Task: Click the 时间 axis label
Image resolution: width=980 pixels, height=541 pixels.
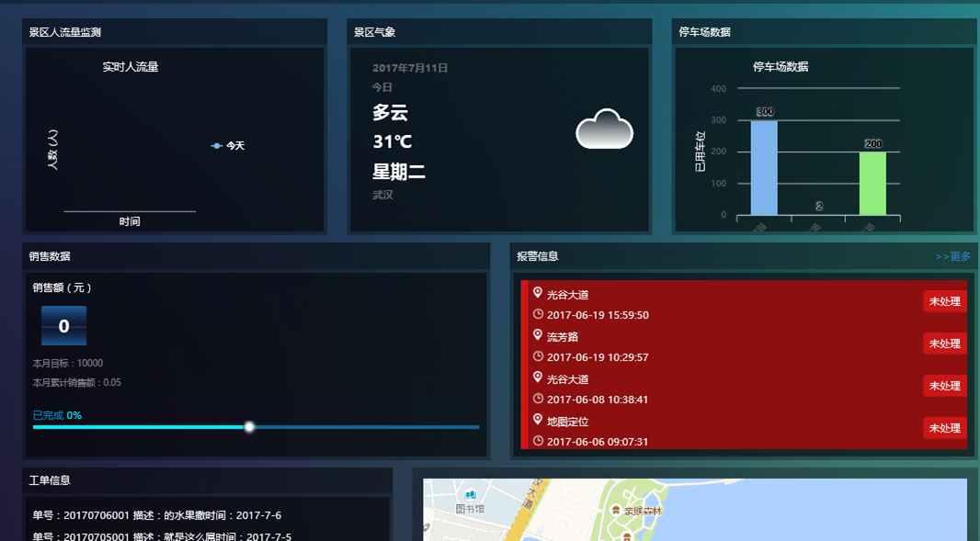Action: 130,221
